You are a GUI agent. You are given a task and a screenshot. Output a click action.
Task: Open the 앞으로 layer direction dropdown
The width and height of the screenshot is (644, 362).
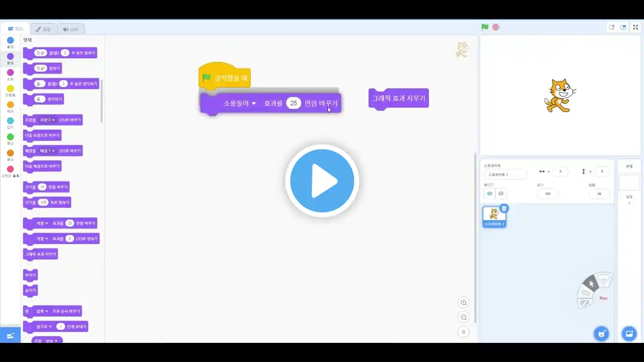pyautogui.click(x=44, y=326)
